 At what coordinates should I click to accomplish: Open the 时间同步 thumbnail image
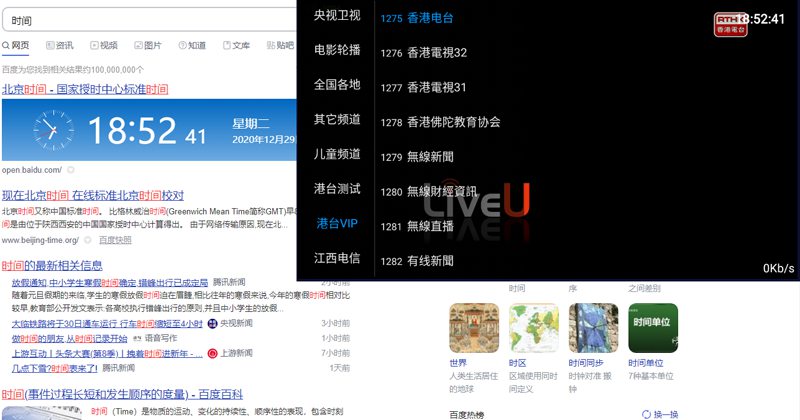(593, 327)
